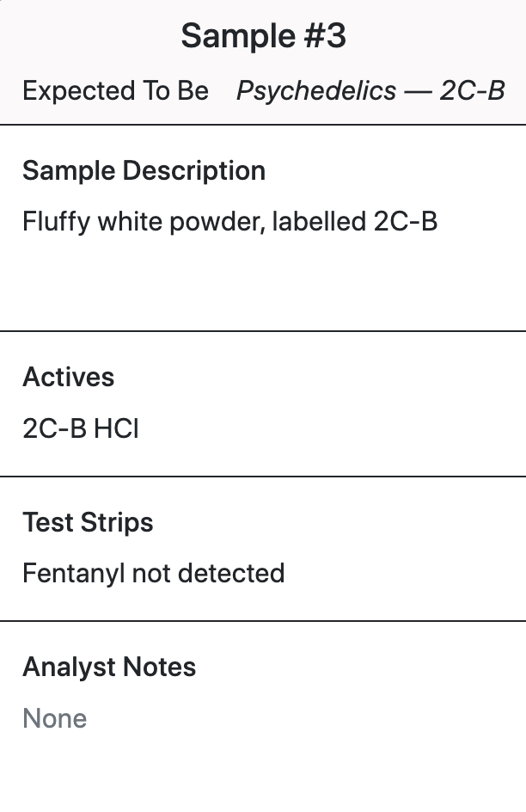Click the italic word Psychedelics
526x812 pixels.
(316, 92)
